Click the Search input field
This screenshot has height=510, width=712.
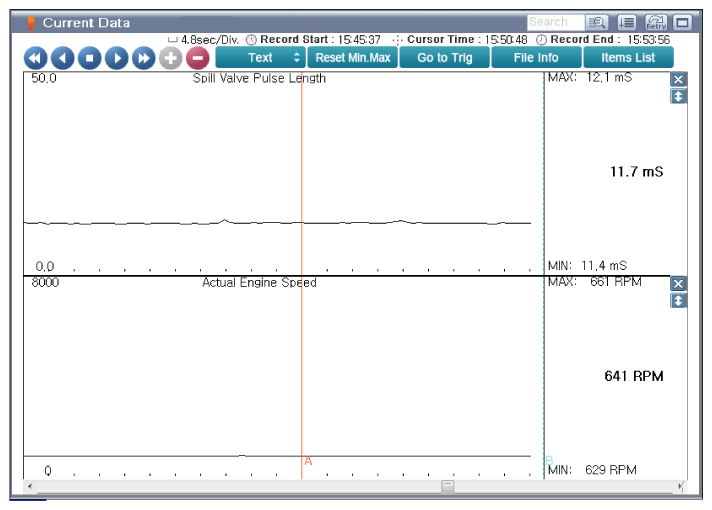pos(549,22)
